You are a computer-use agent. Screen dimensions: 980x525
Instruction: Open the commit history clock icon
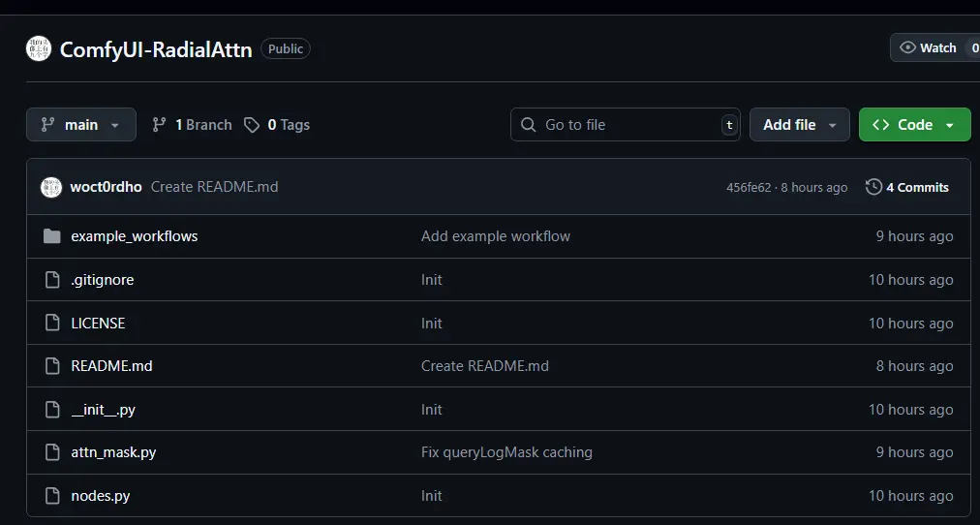coord(873,187)
